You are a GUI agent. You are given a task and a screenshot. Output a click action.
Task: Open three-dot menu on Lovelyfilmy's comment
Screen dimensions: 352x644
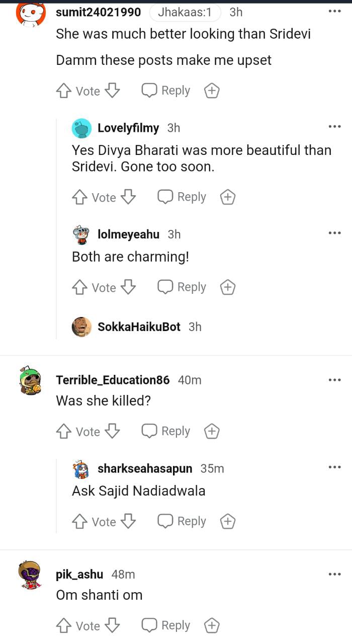[334, 126]
